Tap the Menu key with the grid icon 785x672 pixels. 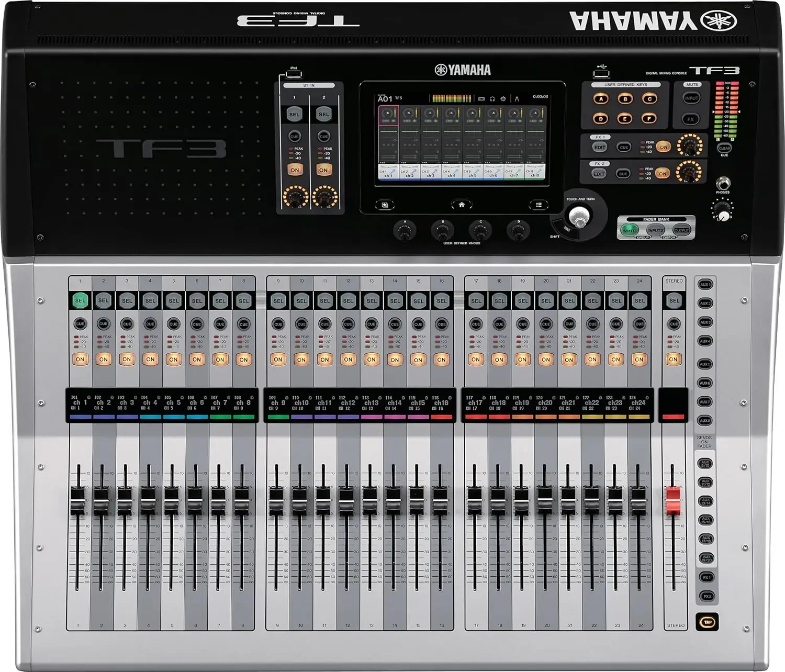point(539,205)
